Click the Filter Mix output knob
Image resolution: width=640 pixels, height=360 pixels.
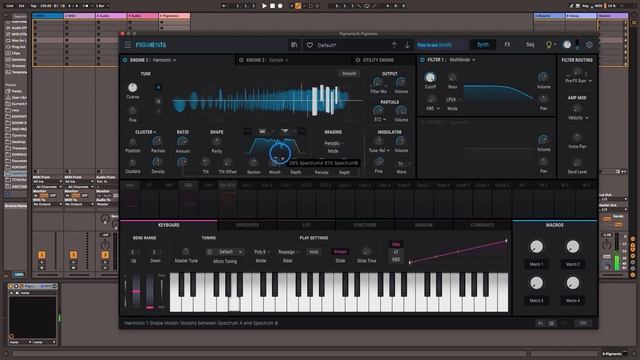point(378,82)
